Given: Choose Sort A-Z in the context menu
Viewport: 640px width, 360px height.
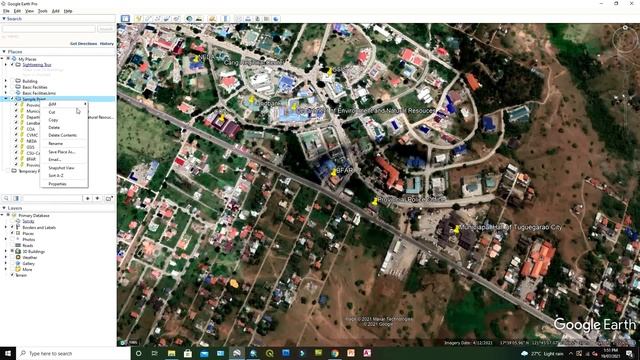Looking at the screenshot, I should [x=56, y=176].
